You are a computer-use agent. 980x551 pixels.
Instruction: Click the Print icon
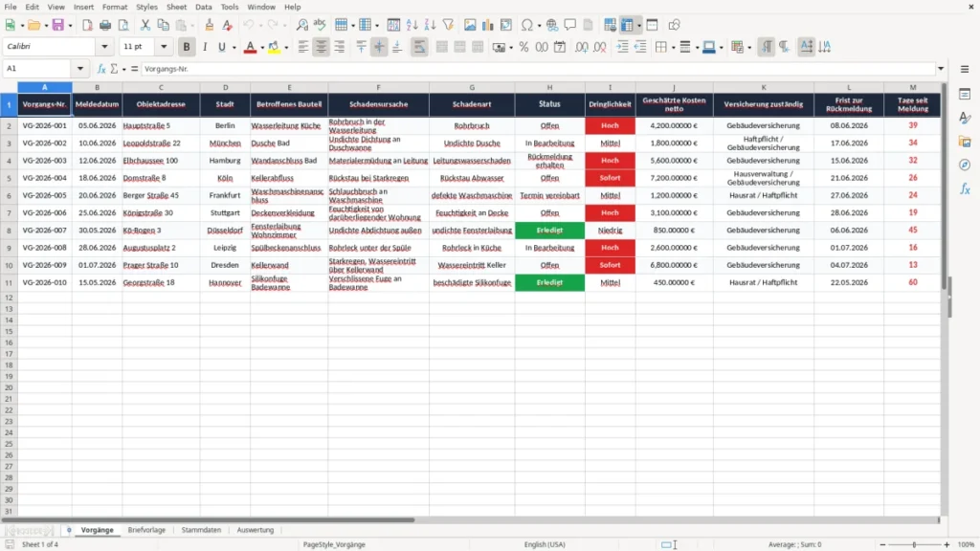click(x=105, y=25)
